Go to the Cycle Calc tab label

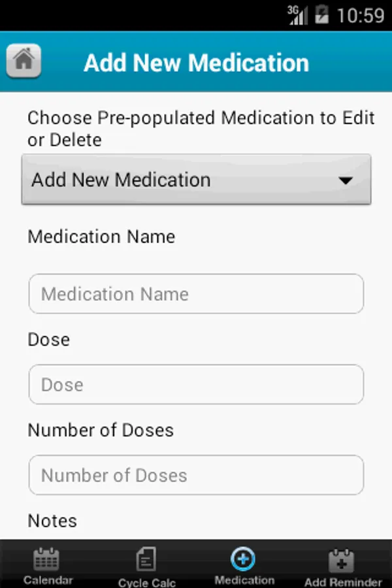[x=146, y=582]
